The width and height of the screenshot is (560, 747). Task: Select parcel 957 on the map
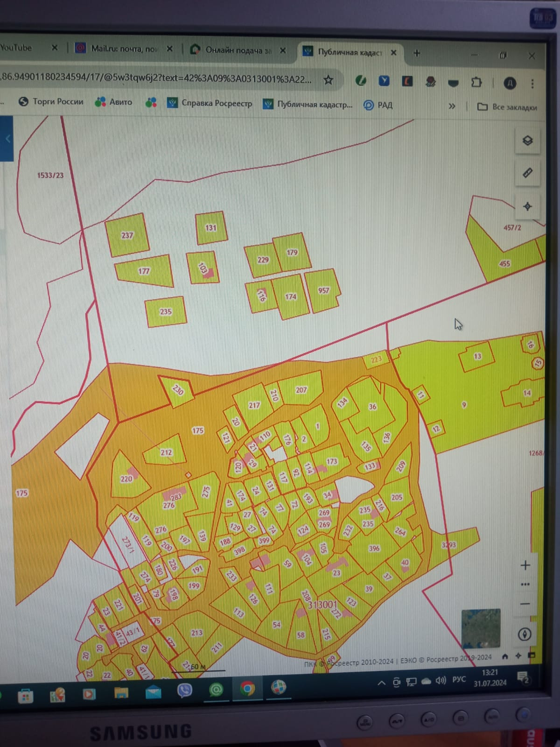[x=323, y=290]
